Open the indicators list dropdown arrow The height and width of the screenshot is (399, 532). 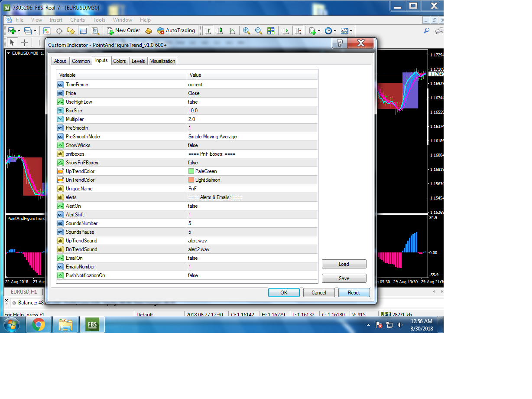pos(319,31)
